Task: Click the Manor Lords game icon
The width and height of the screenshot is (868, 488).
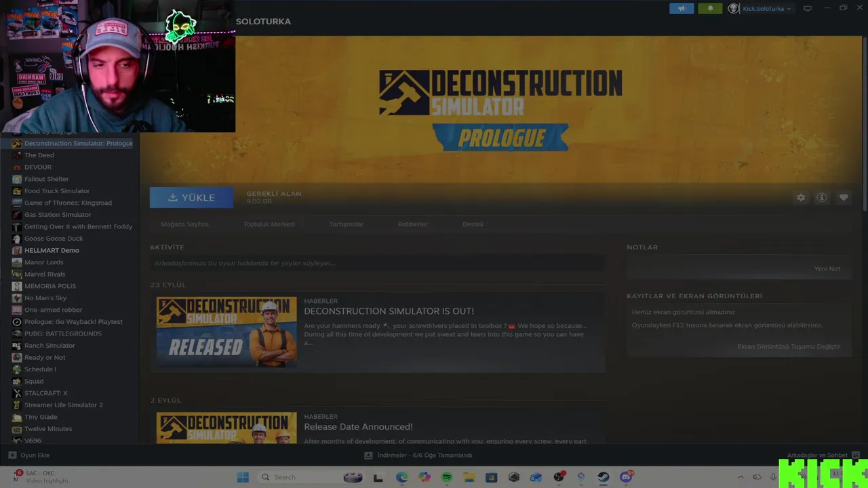Action: point(17,262)
